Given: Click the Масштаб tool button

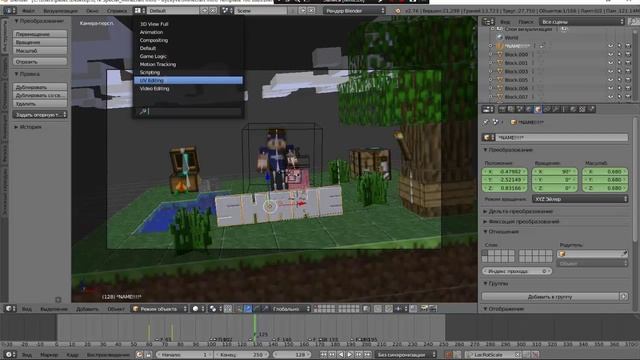Looking at the screenshot, I should point(40,51).
